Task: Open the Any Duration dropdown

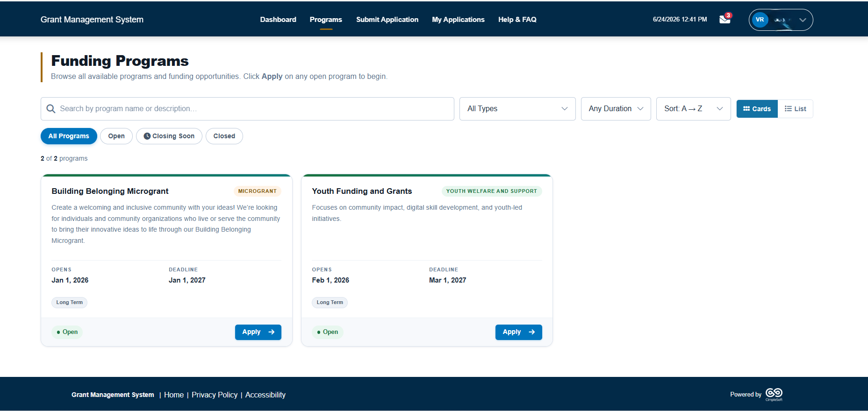Action: click(x=616, y=109)
